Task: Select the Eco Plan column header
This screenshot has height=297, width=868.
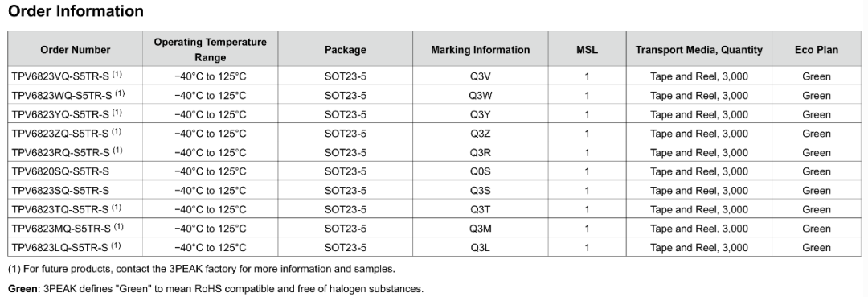Action: point(817,50)
